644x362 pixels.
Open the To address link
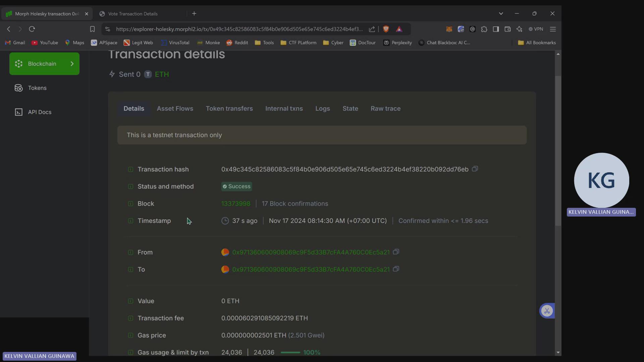[311, 269]
